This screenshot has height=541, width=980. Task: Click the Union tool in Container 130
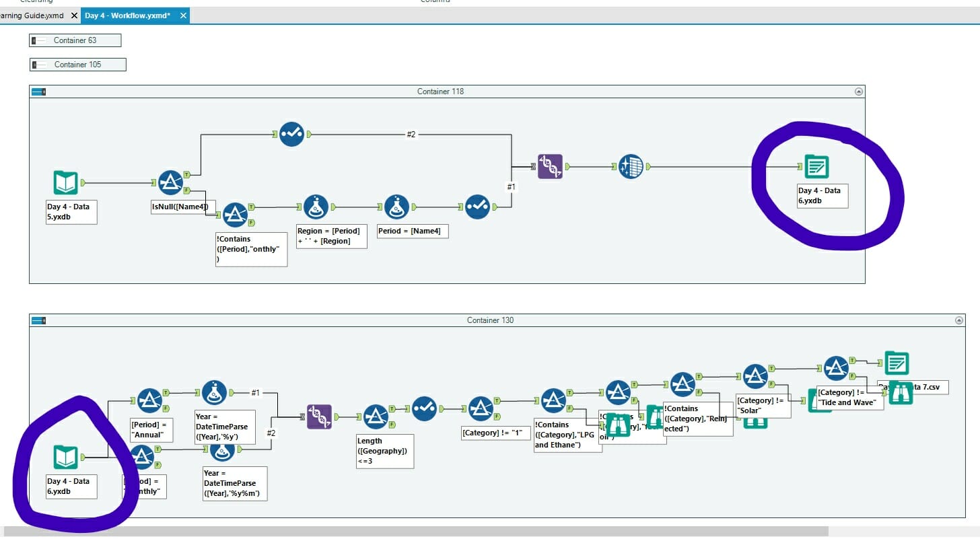pyautogui.click(x=319, y=417)
